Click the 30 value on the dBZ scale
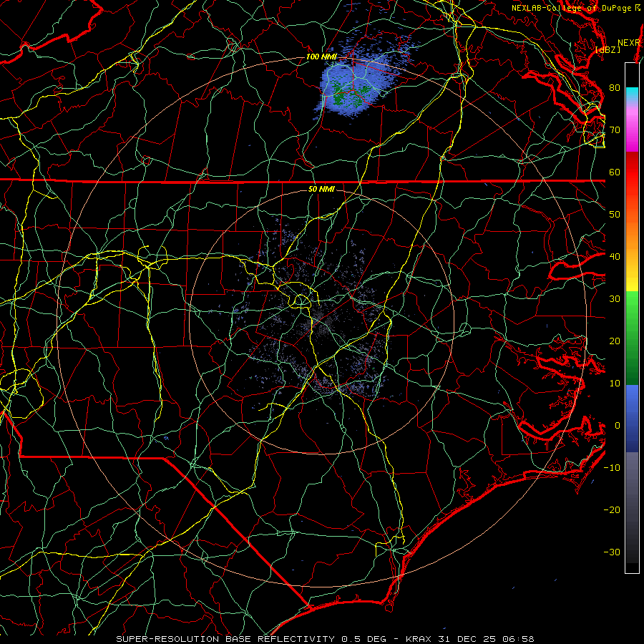The height and width of the screenshot is (644, 644). (x=615, y=298)
